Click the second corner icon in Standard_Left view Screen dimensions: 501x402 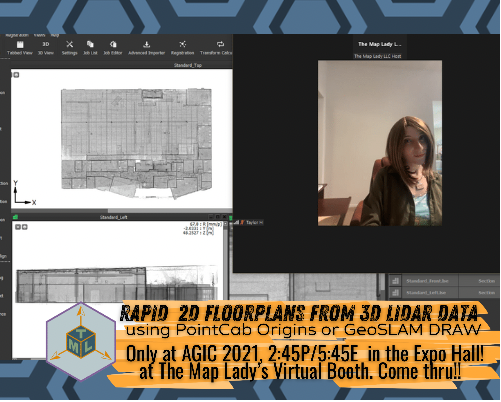(24, 227)
